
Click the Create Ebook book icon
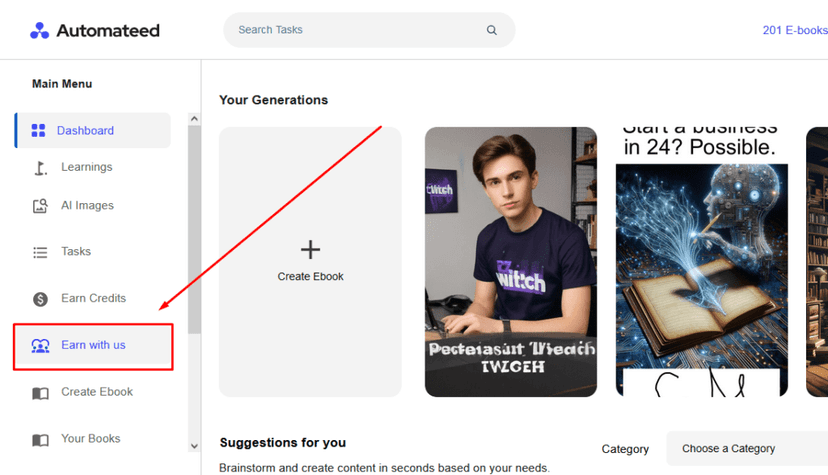click(x=40, y=393)
